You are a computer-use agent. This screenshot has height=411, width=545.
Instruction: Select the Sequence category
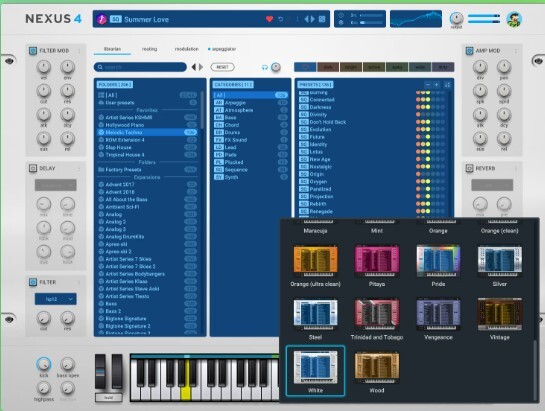coord(250,170)
